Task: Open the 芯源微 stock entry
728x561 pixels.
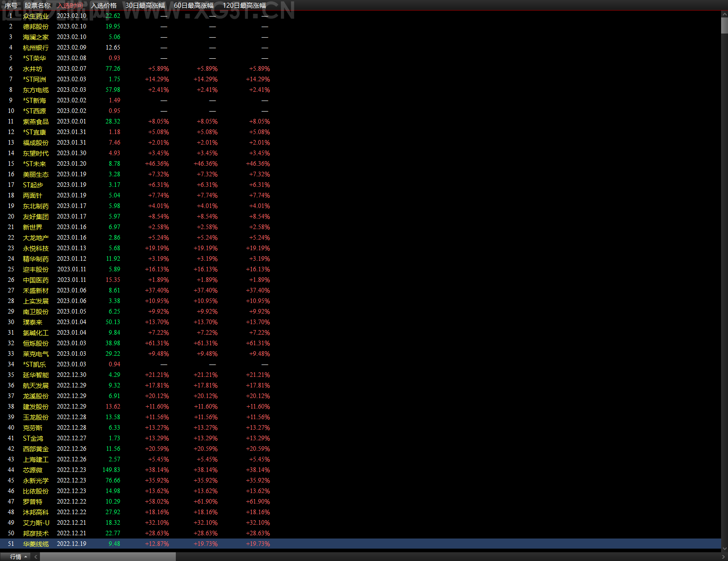Action: coord(33,470)
